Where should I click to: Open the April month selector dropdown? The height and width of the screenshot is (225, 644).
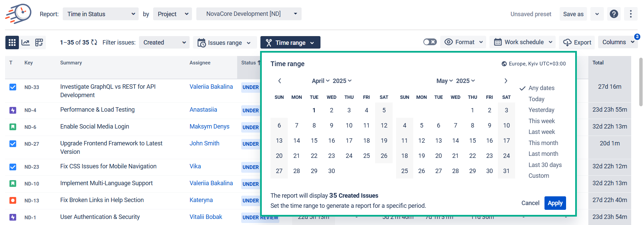click(320, 81)
